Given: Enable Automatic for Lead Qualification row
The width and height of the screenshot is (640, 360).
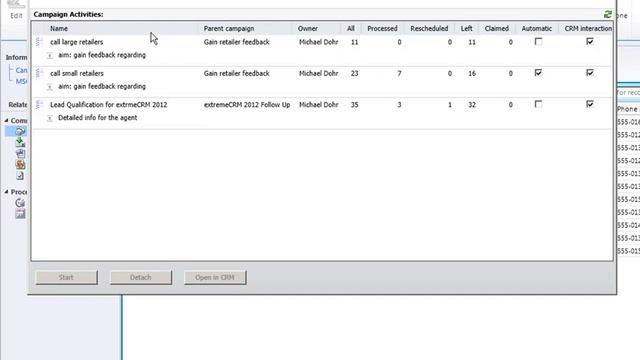Looking at the screenshot, I should pos(538,104).
